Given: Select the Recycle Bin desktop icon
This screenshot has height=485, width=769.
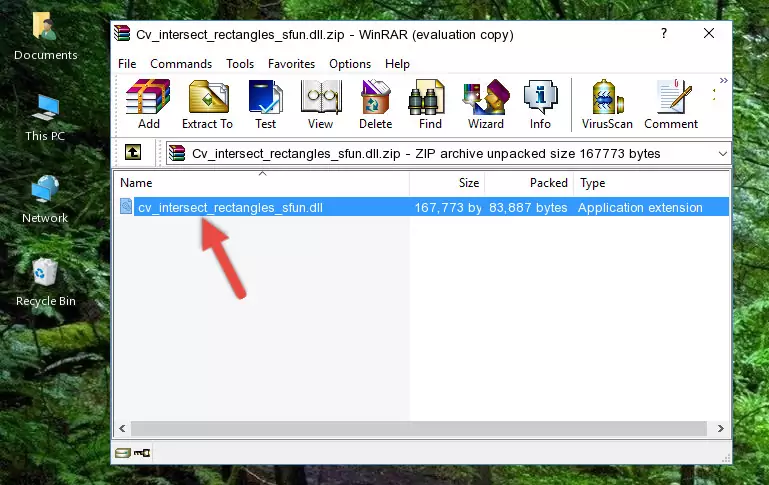Looking at the screenshot, I should coord(46,282).
